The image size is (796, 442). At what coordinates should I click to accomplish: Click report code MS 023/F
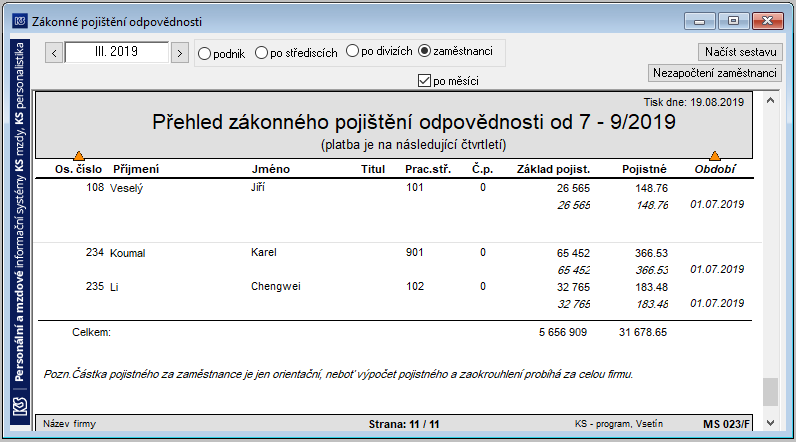(x=726, y=424)
